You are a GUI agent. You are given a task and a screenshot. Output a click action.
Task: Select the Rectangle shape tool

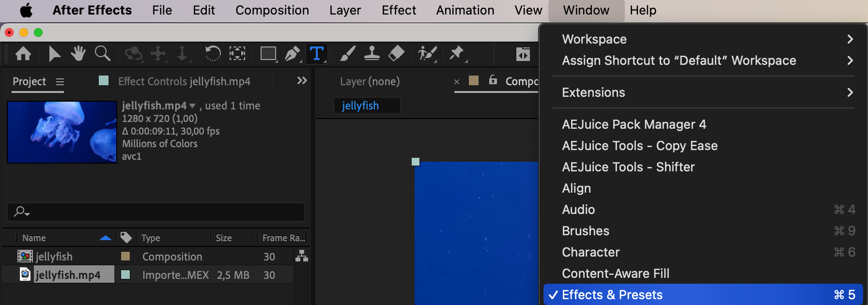(268, 53)
